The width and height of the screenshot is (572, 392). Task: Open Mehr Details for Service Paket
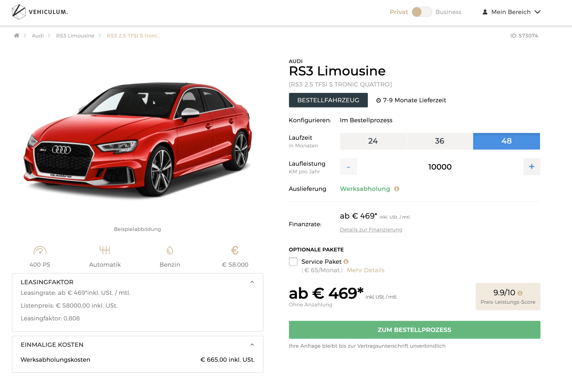(x=366, y=270)
